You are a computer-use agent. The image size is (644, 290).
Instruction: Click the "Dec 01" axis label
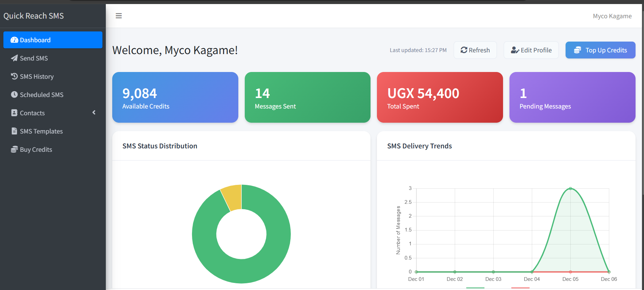click(x=416, y=279)
